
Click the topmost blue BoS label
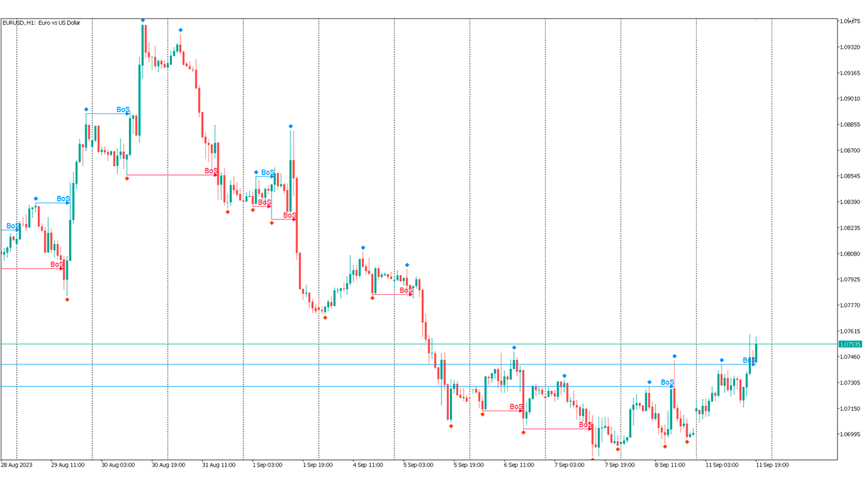(123, 110)
